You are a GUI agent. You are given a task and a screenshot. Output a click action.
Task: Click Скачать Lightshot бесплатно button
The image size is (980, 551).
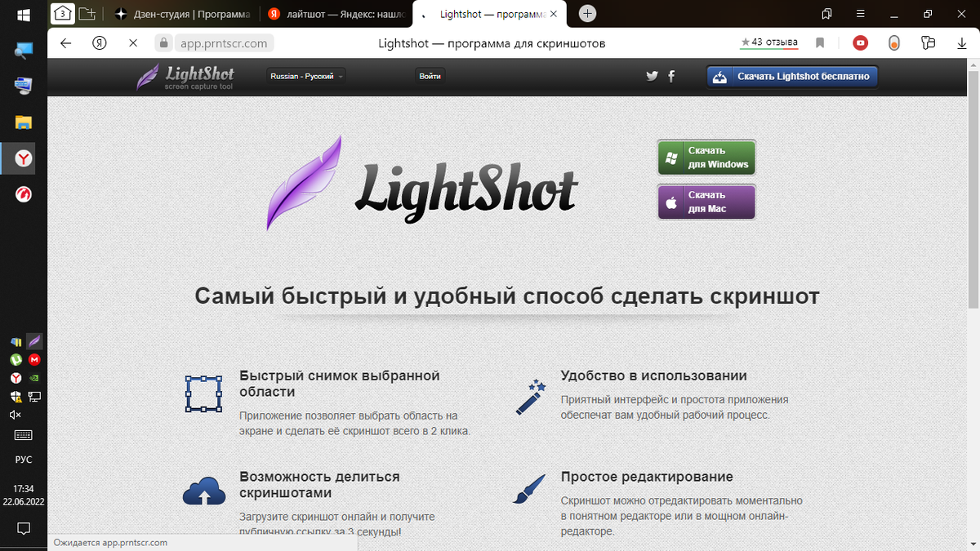792,77
